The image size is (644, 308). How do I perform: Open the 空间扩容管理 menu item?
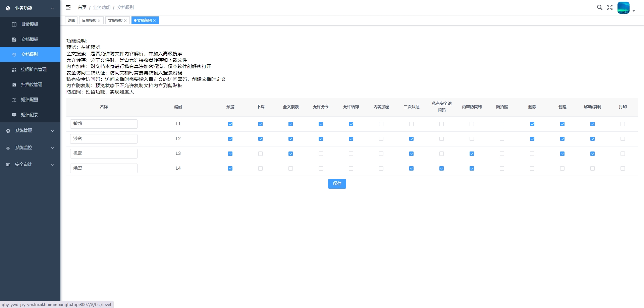coord(30,70)
